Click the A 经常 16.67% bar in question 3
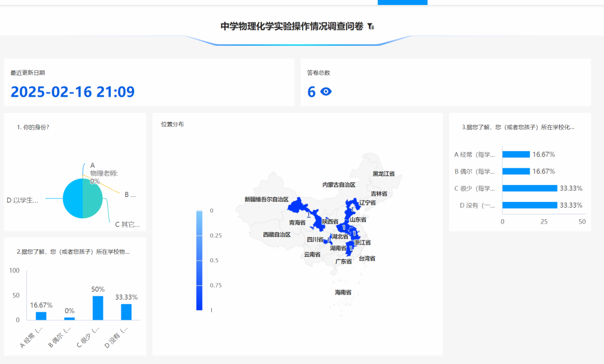 pyautogui.click(x=515, y=154)
